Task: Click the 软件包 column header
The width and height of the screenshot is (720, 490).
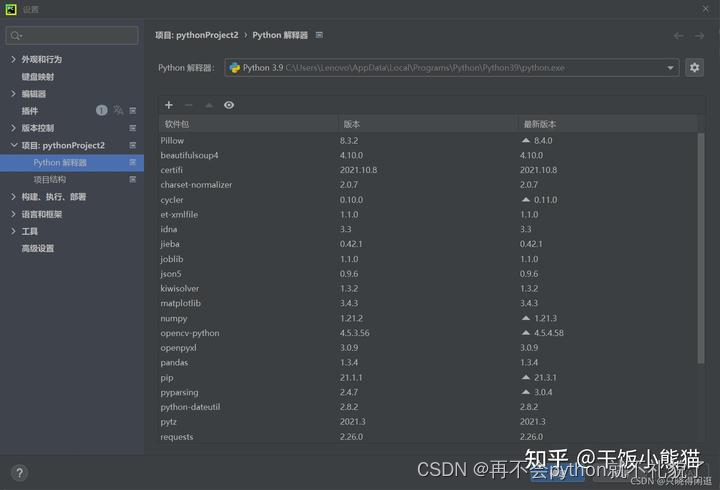Action: pos(248,124)
